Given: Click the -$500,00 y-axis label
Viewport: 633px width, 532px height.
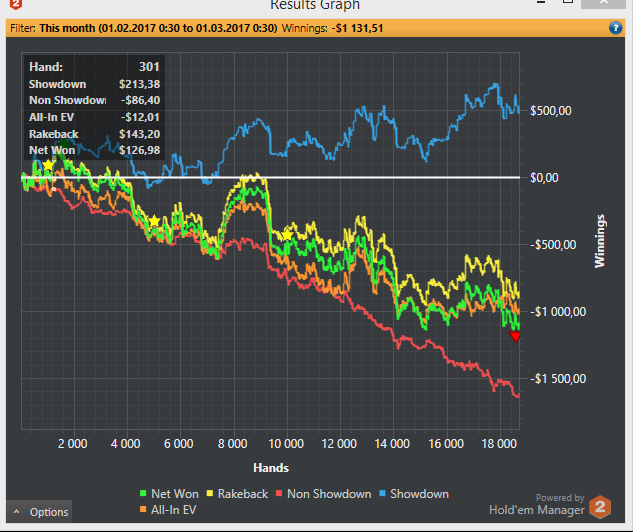Looking at the screenshot, I should click(x=553, y=245).
